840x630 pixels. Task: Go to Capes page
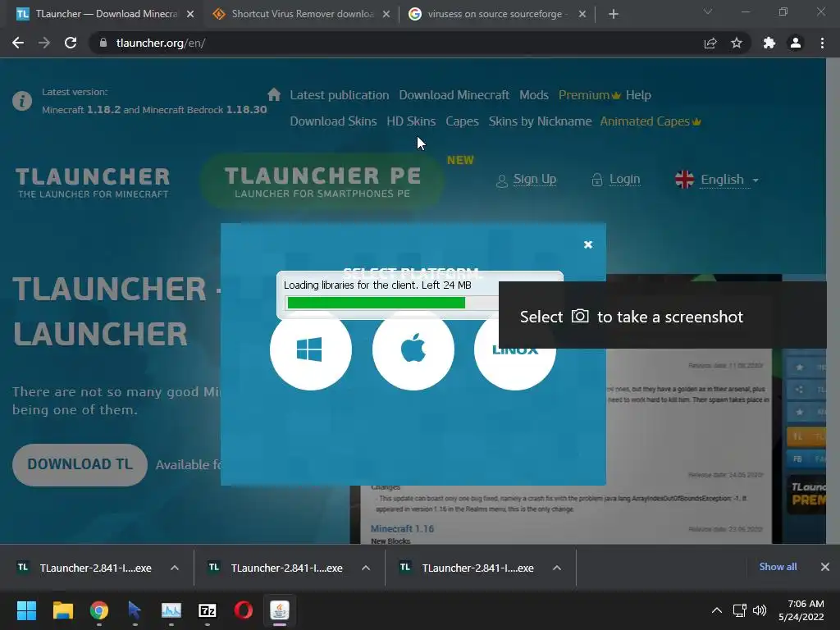pos(462,121)
